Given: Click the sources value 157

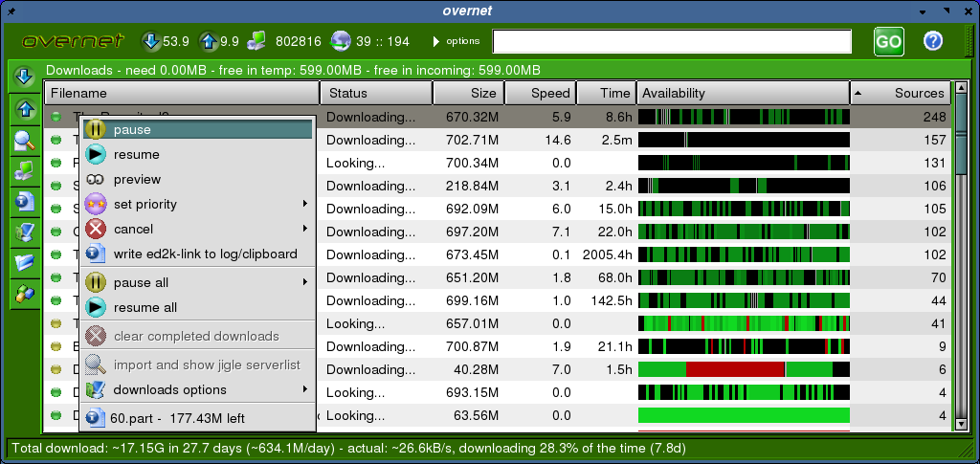Looking at the screenshot, I should 935,140.
